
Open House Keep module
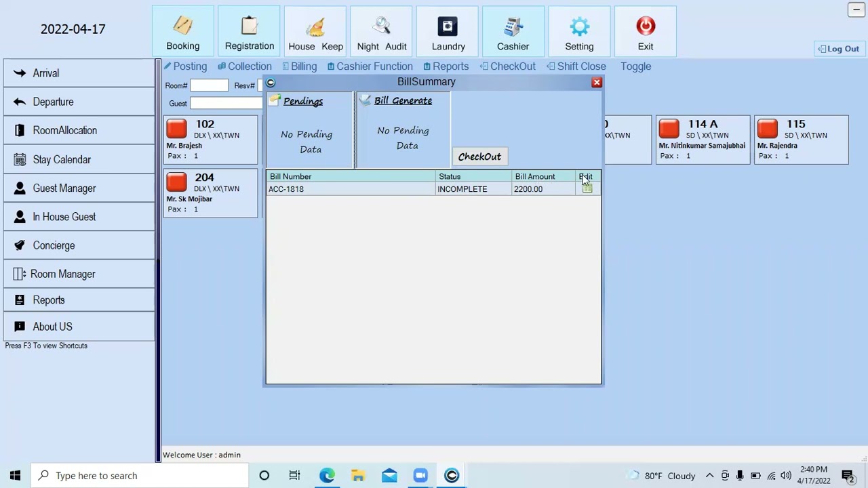point(315,32)
